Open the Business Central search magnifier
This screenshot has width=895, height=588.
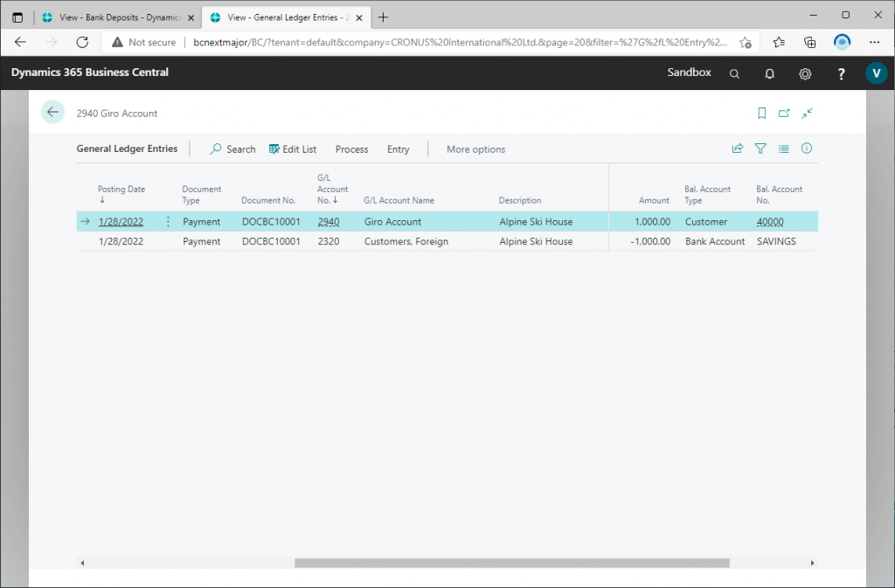734,73
